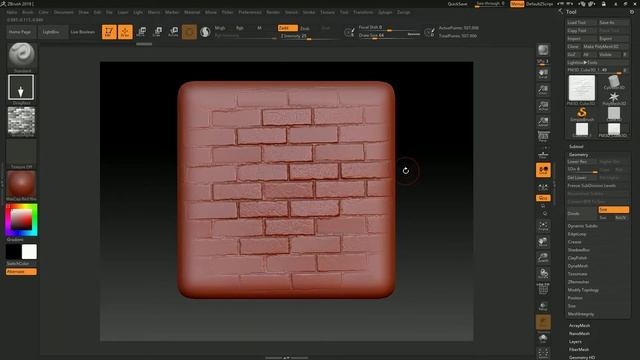Expand the Crease section
Screen dimensions: 640x360
click(x=574, y=242)
